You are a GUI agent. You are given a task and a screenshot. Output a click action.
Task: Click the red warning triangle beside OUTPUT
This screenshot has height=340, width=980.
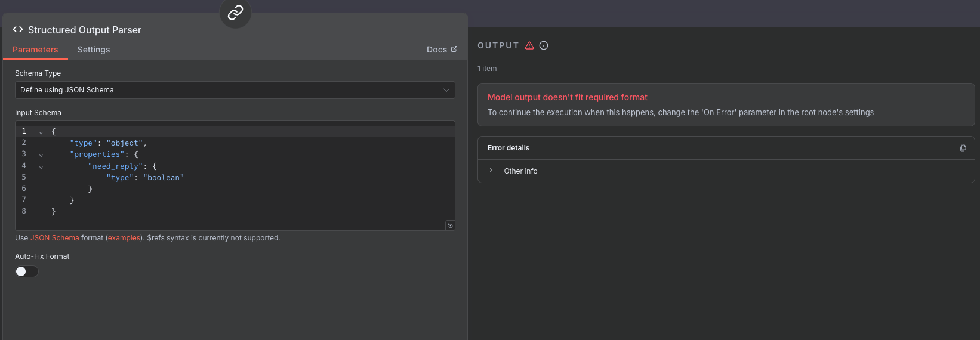529,45
